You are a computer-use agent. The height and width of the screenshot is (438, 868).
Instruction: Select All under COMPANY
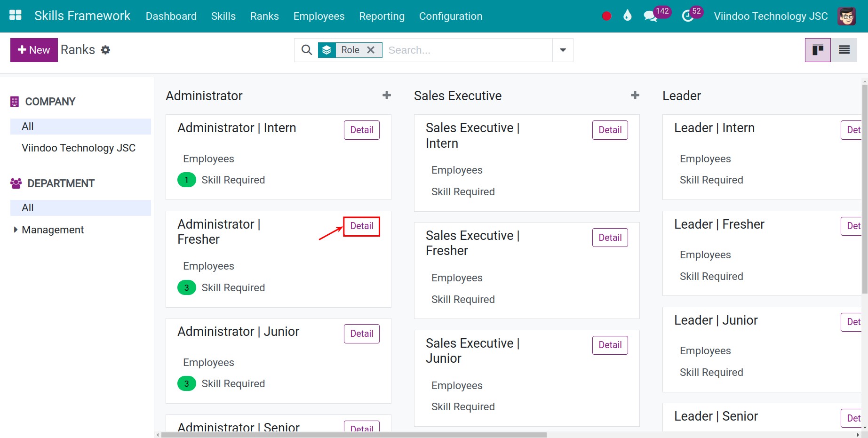[x=80, y=126]
